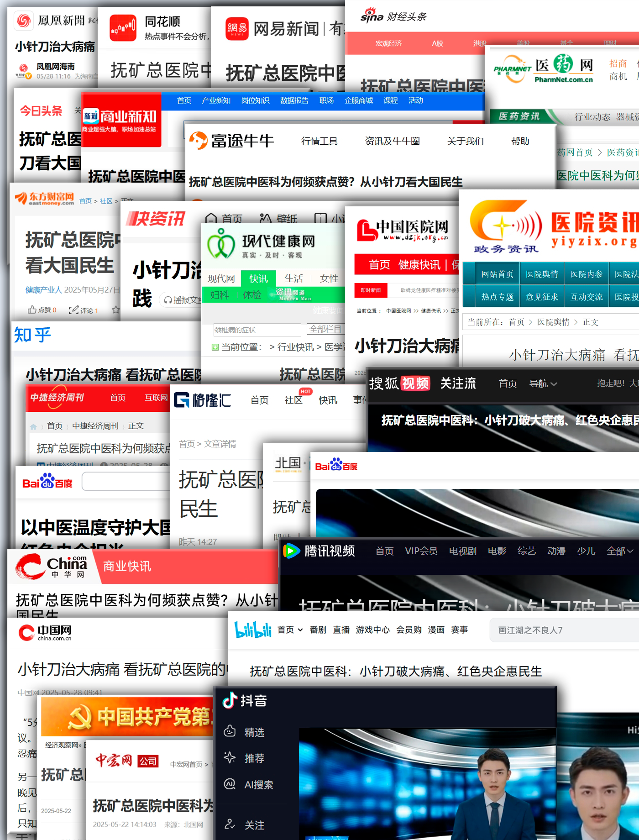This screenshot has width=639, height=840.
Task: Click 关注流 on 搜狐视频
Action: (x=458, y=383)
